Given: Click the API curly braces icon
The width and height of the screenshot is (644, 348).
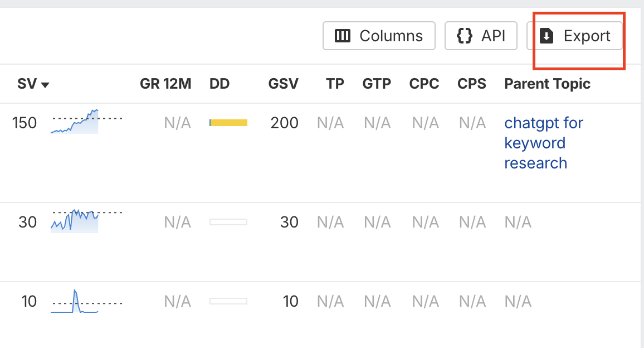Looking at the screenshot, I should pos(465,36).
